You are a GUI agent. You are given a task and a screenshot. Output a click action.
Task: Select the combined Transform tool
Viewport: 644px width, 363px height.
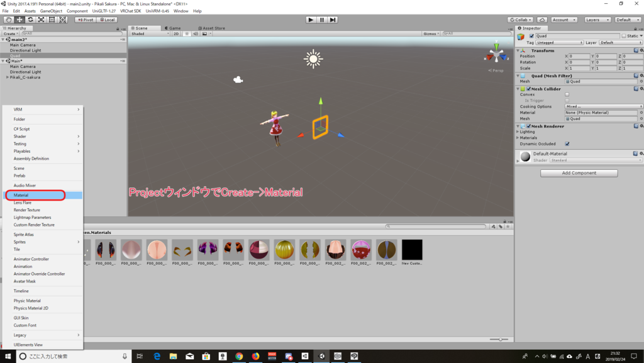[x=62, y=20]
